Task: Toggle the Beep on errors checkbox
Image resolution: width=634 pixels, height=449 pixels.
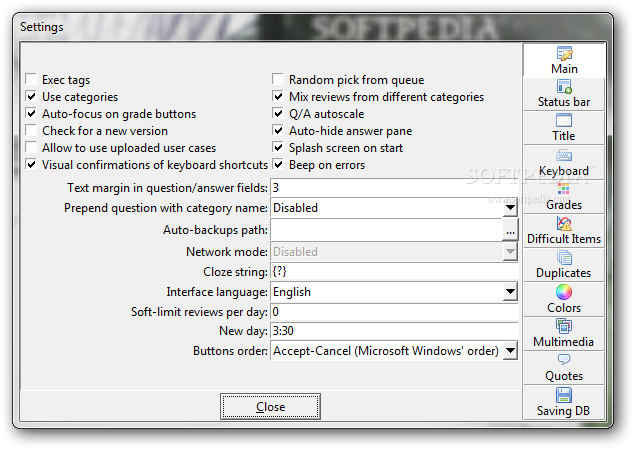Action: (278, 164)
